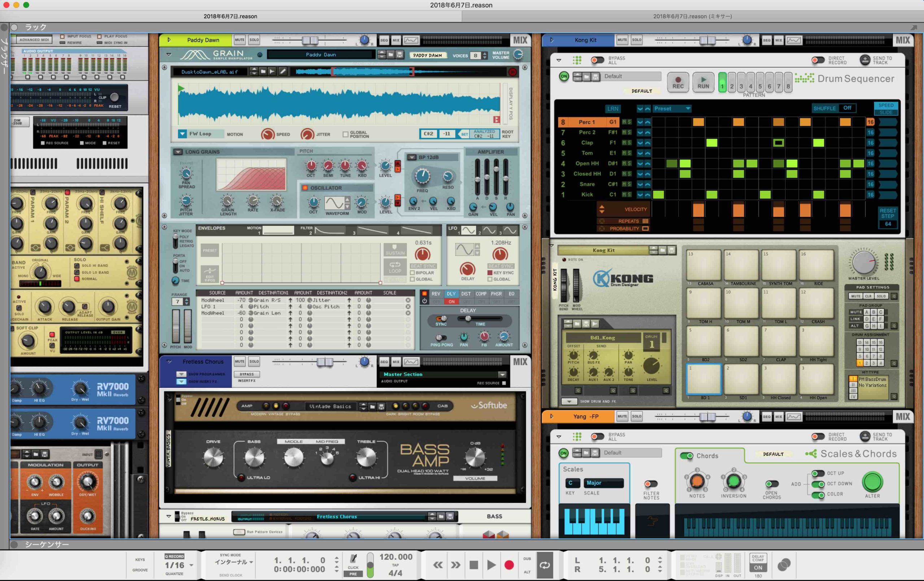Toggle the Chords switch in Scales & Chords
Screen dimensions: 924x581
pos(686,455)
